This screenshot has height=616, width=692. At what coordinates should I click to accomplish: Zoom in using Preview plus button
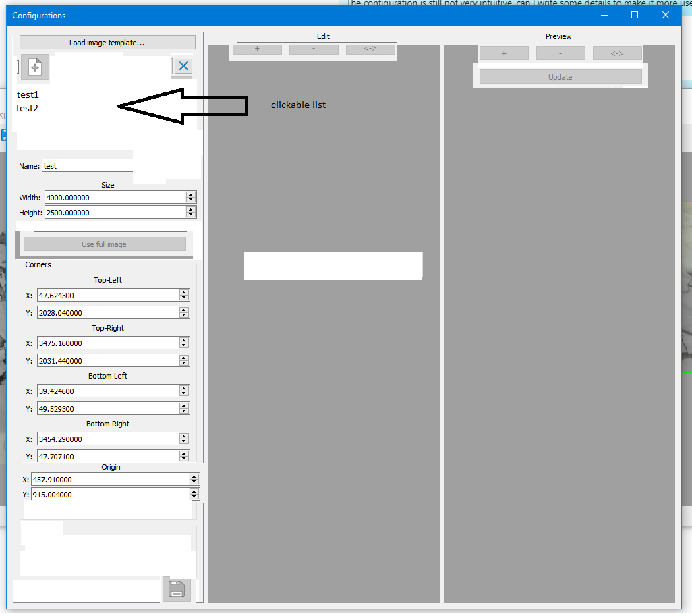point(504,53)
